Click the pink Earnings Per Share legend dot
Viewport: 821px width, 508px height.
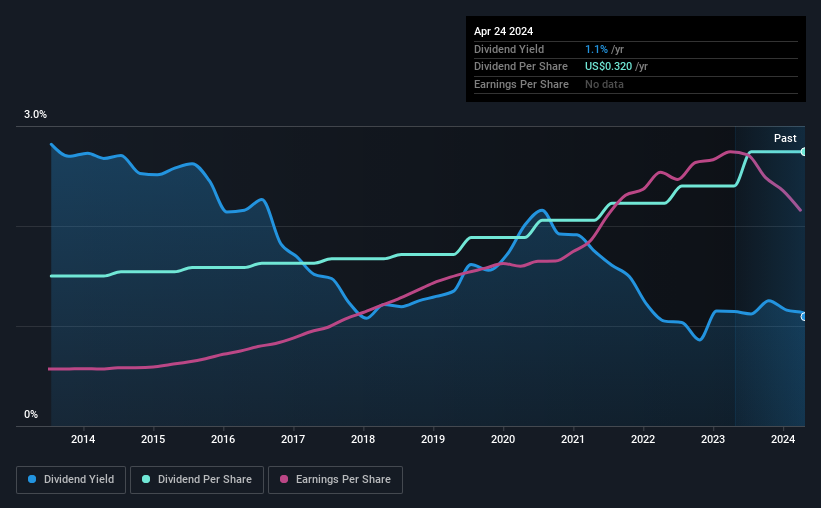[285, 480]
